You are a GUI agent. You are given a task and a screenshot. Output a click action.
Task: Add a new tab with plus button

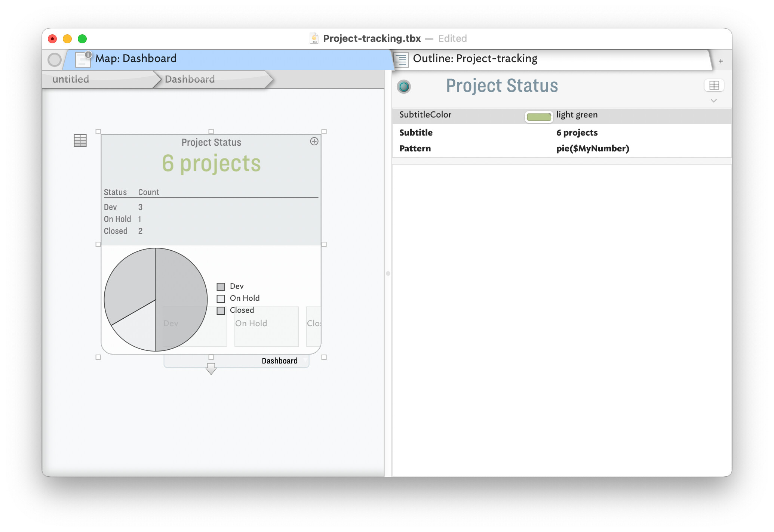coord(721,61)
